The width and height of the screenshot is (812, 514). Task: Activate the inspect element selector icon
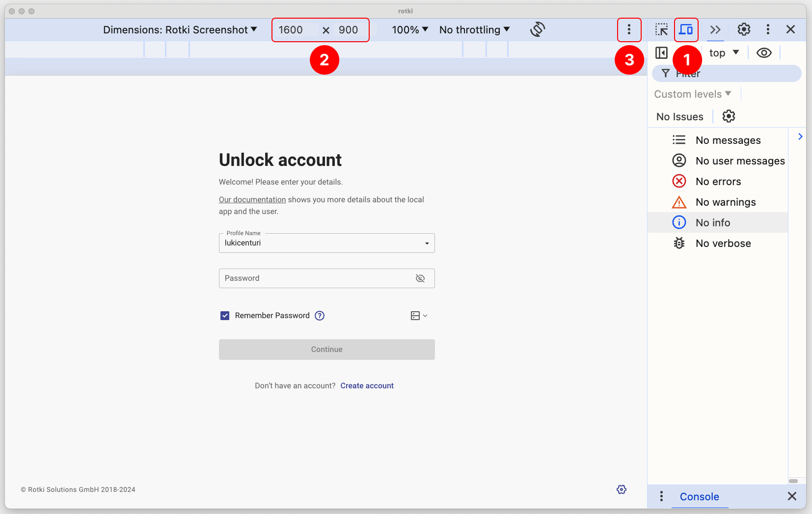coord(661,29)
